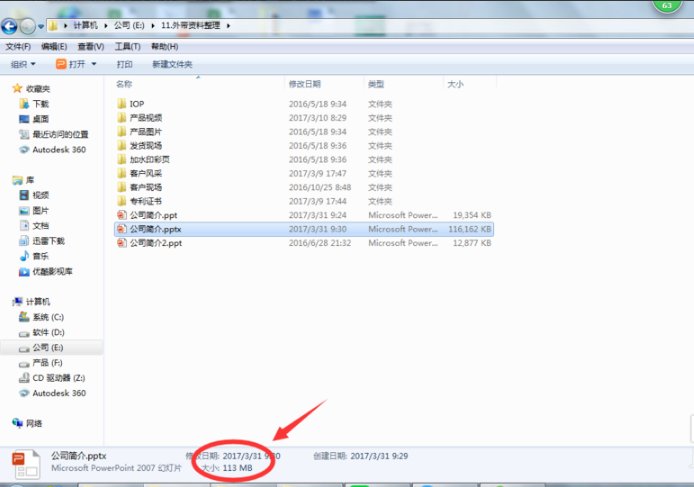
Task: Open the 编辑(E) menu
Action: point(54,46)
